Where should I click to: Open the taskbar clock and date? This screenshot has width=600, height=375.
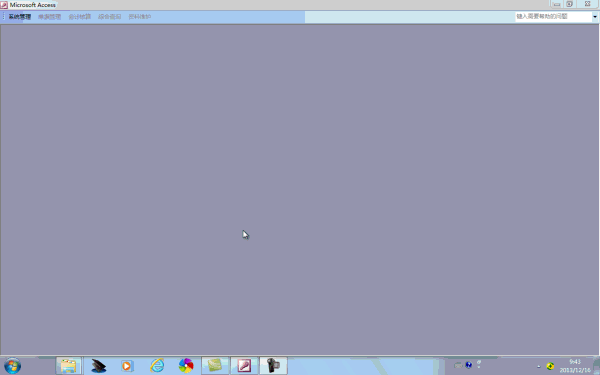575,366
